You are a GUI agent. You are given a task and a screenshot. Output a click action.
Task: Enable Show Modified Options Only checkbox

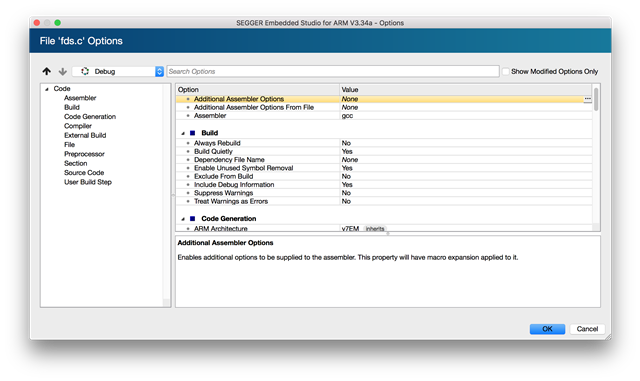(x=506, y=71)
